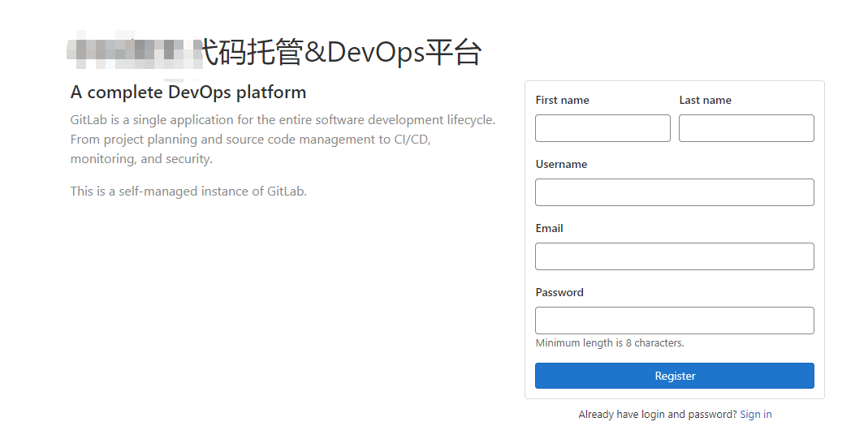
Task: Click into the Email field
Action: click(674, 256)
